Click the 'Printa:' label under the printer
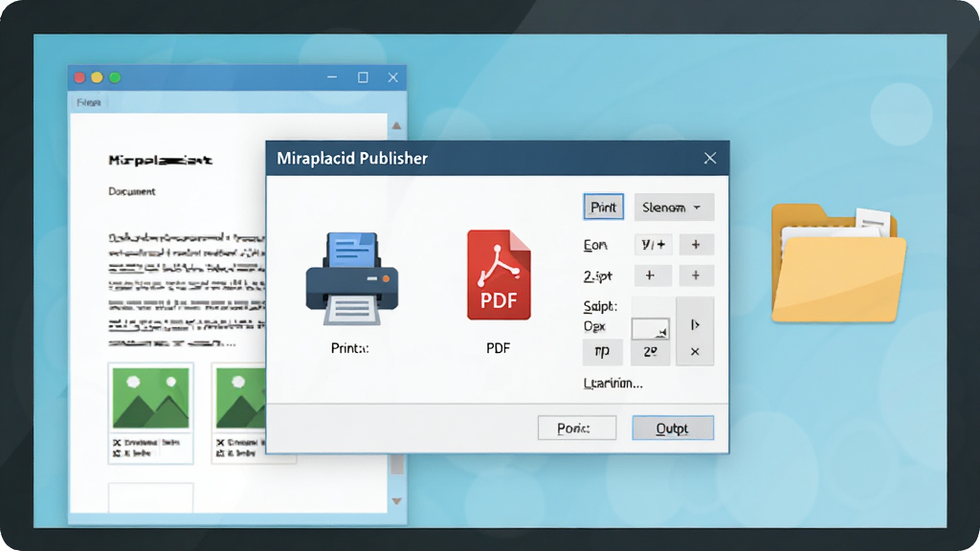 [350, 348]
